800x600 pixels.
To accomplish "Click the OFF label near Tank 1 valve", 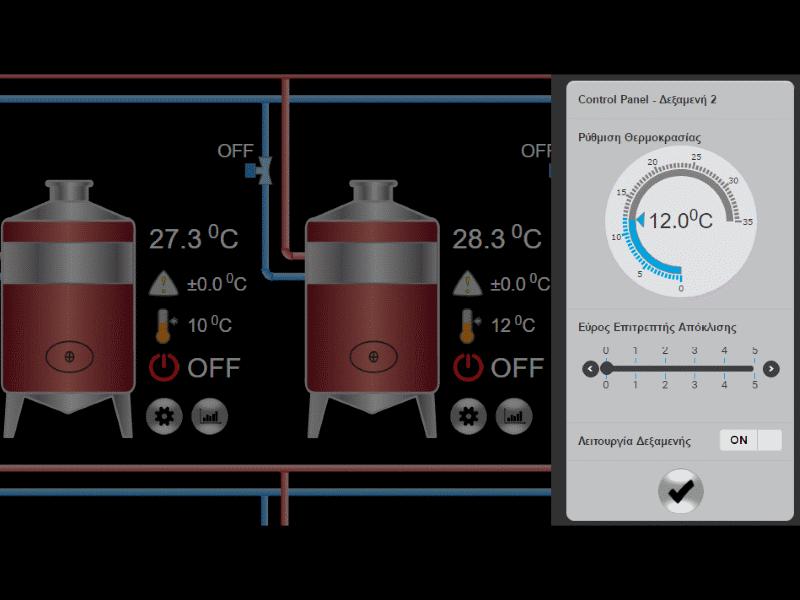I will (x=235, y=151).
